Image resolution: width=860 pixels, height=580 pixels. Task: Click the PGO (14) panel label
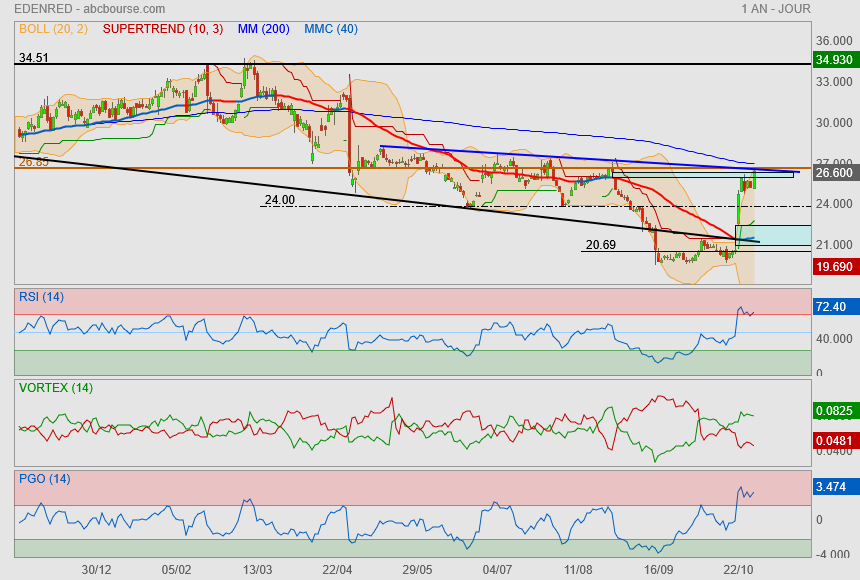pos(45,479)
